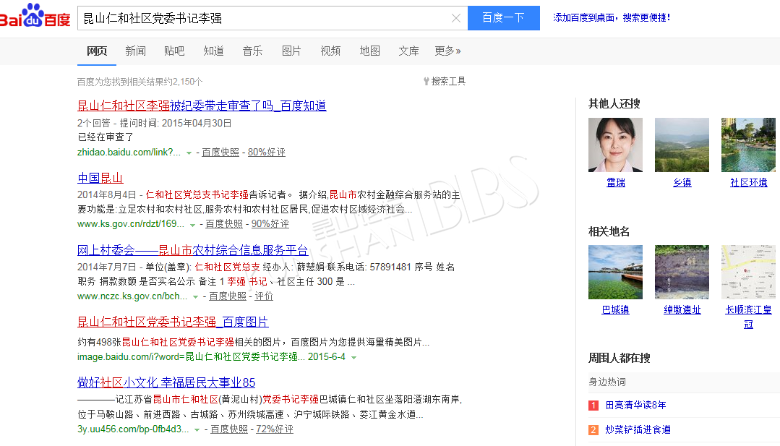Select the 社区环境 thumbnail image

(x=748, y=145)
